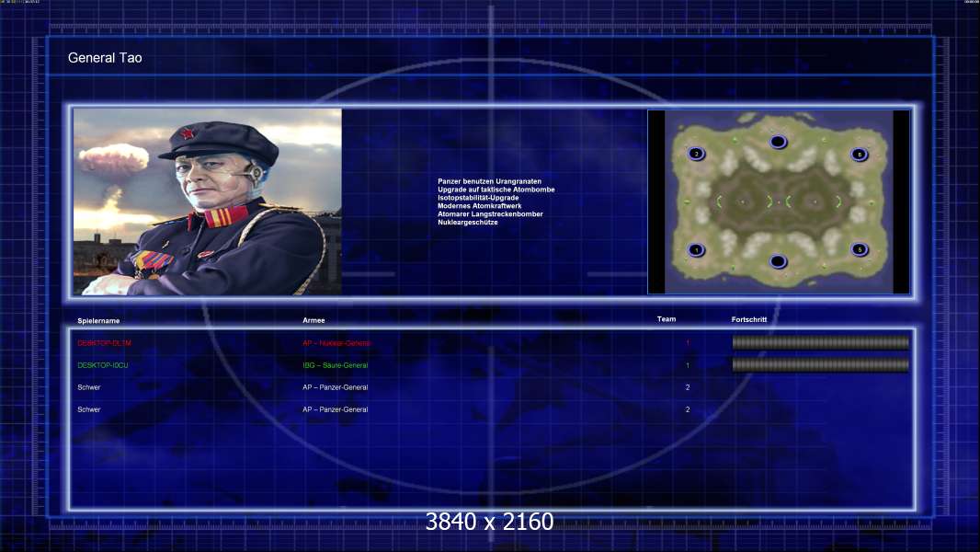Click the red DESKTOP player name

click(105, 343)
